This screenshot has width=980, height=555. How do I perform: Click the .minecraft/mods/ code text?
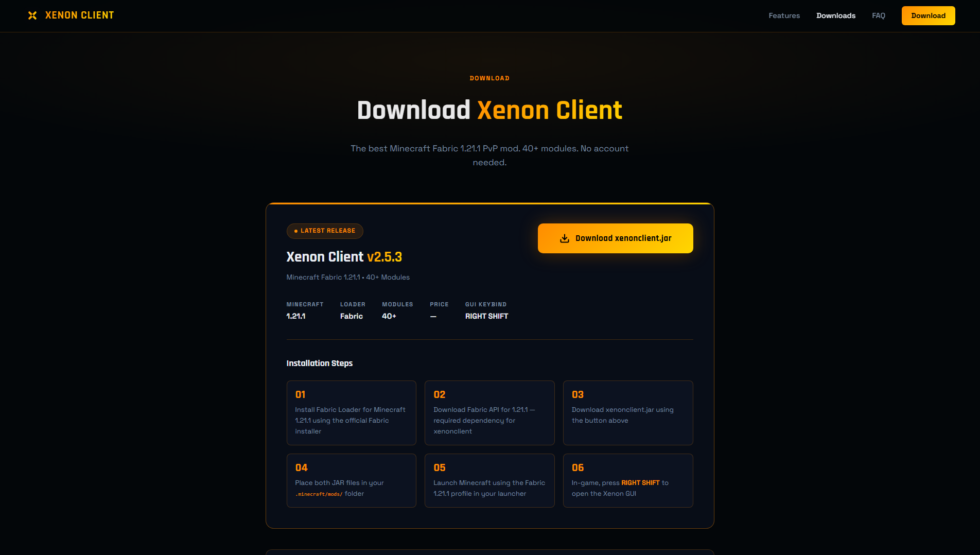coord(319,494)
